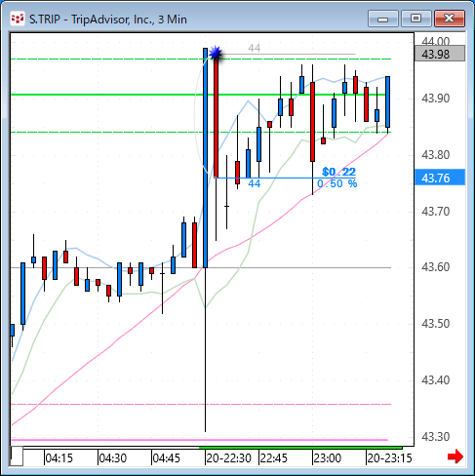Maximize the S.TRIP chart window
This screenshot has height=476, width=475.
[x=416, y=19]
